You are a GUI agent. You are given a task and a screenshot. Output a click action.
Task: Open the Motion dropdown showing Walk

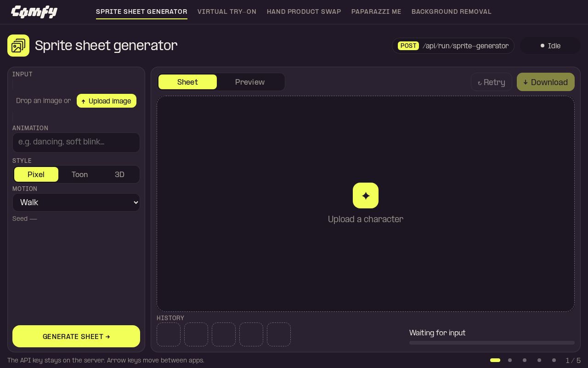pos(76,202)
